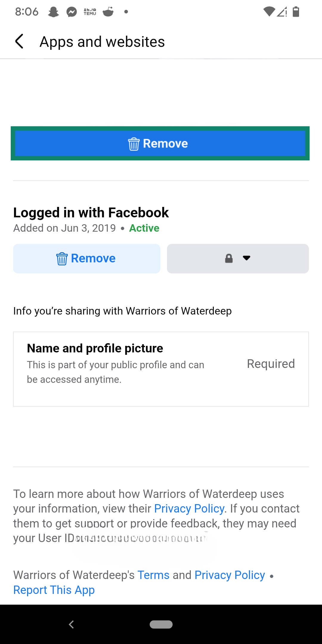Image resolution: width=322 pixels, height=644 pixels.
Task: Tap the cellular signal icon
Action: coord(282,11)
